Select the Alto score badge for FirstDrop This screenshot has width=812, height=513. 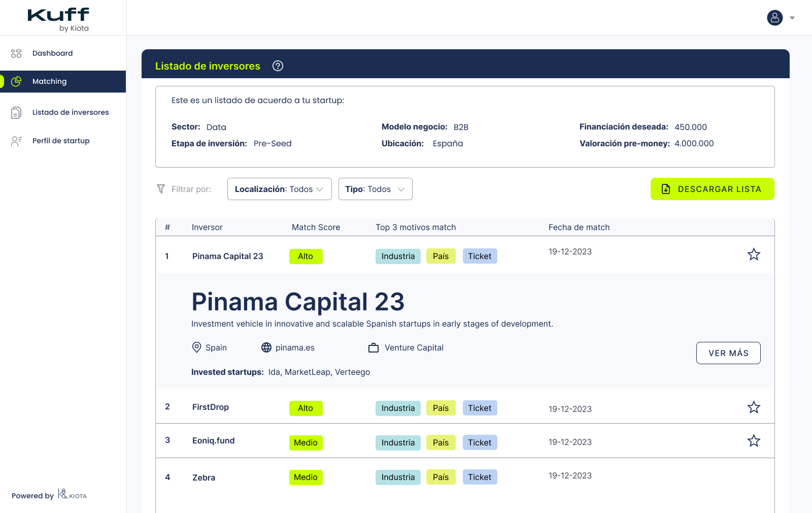click(x=306, y=408)
